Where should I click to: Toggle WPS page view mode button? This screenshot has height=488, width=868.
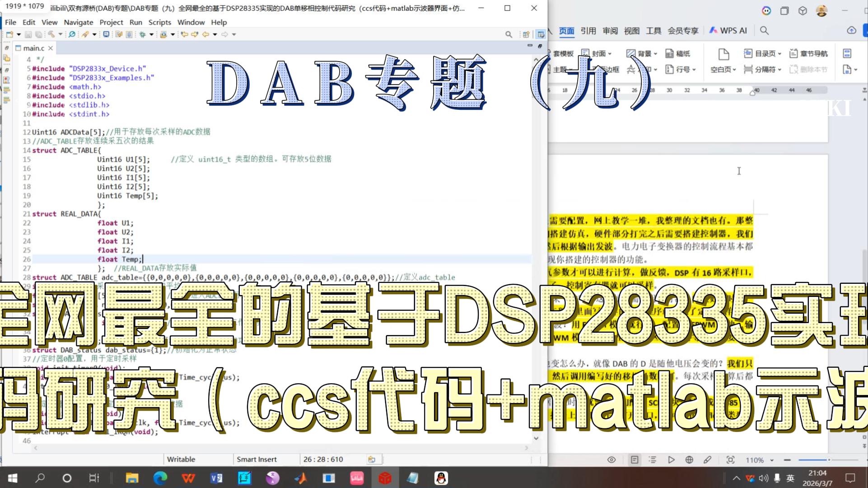coord(635,460)
